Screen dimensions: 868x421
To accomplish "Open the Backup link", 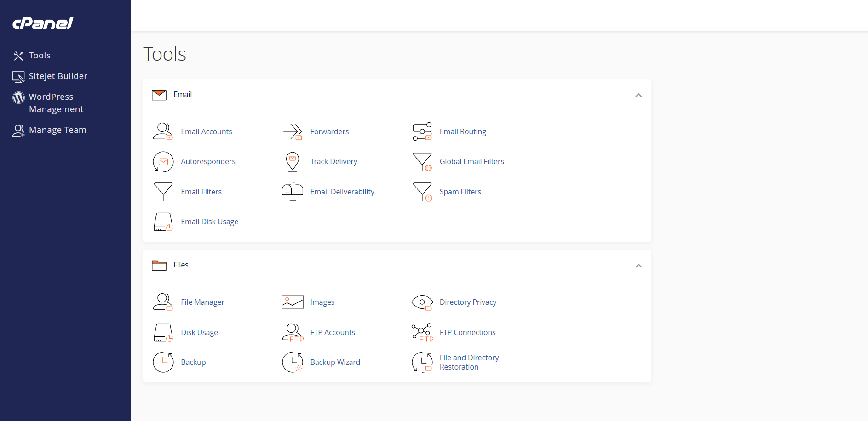I will point(193,362).
